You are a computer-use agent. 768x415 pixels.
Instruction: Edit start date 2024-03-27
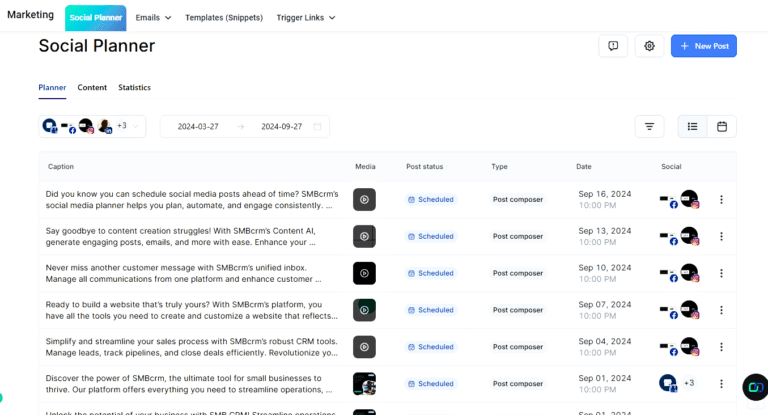198,126
